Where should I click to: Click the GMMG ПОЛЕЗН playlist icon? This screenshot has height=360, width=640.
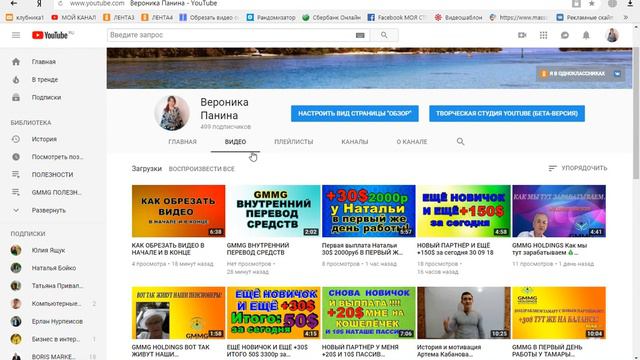coord(16,192)
